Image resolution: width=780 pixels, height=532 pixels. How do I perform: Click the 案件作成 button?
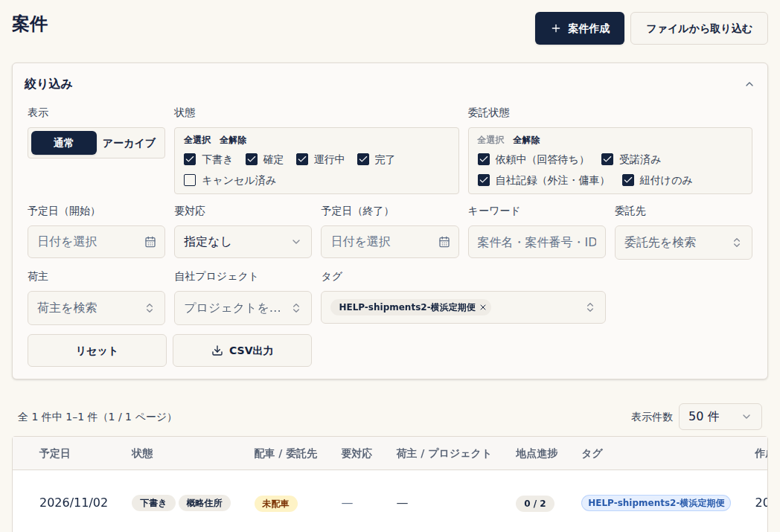click(x=580, y=28)
